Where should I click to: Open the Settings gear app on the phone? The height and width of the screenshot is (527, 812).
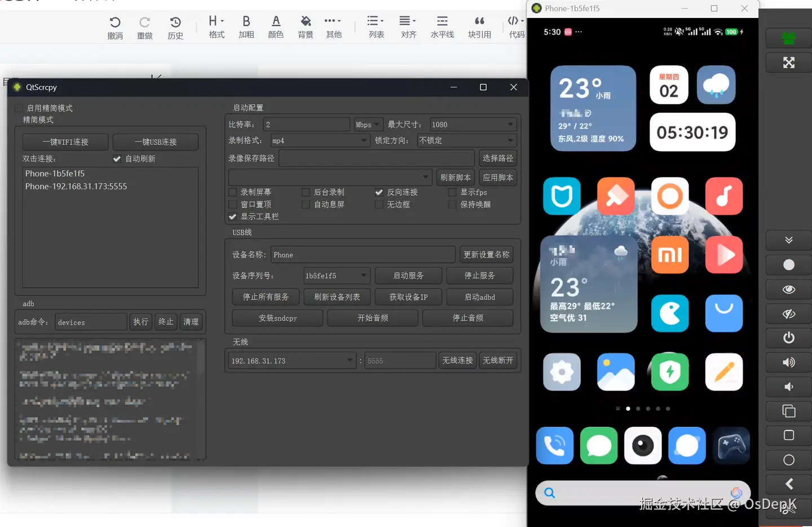(562, 372)
